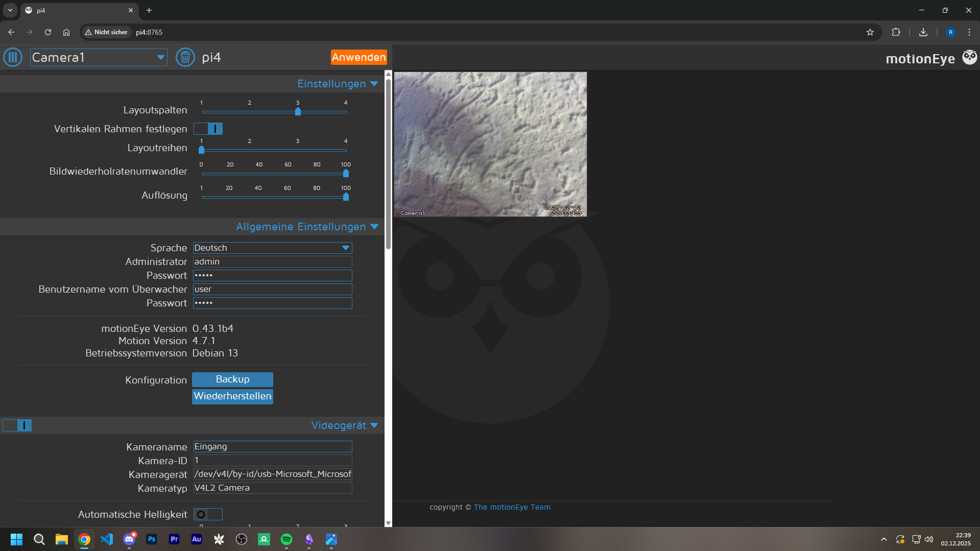
Task: Open Chrome downloads icon
Action: tap(923, 32)
